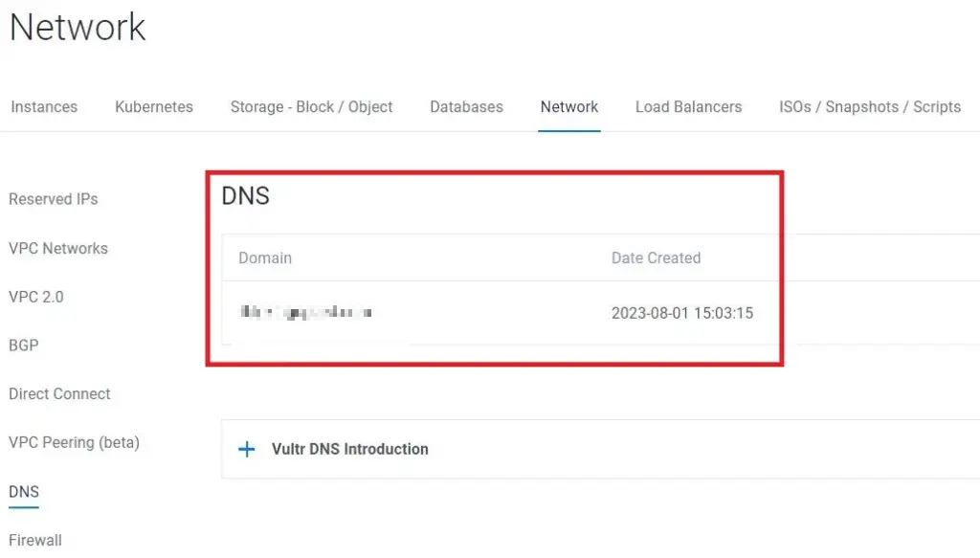Open ISOs / Snapshots / Scripts tab
980x558 pixels.
point(870,107)
